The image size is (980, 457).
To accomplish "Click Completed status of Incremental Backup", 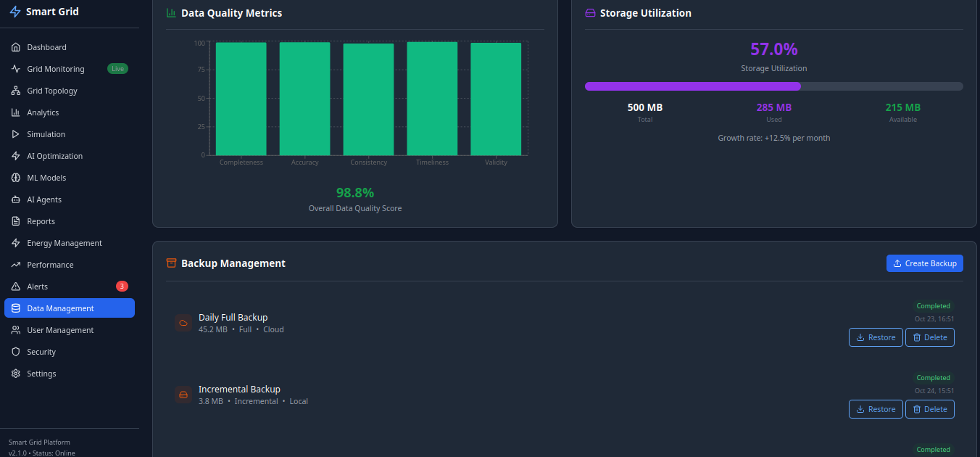I will point(933,378).
